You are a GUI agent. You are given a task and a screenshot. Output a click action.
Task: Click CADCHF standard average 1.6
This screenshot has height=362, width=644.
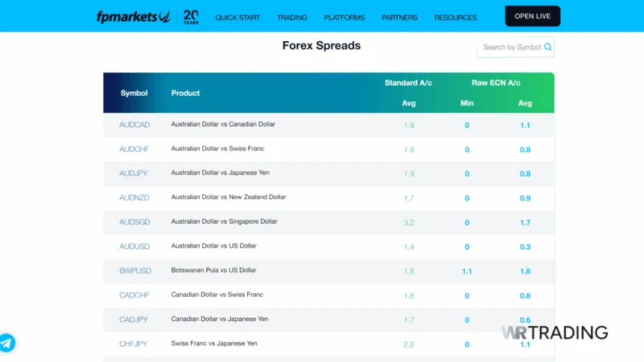409,295
